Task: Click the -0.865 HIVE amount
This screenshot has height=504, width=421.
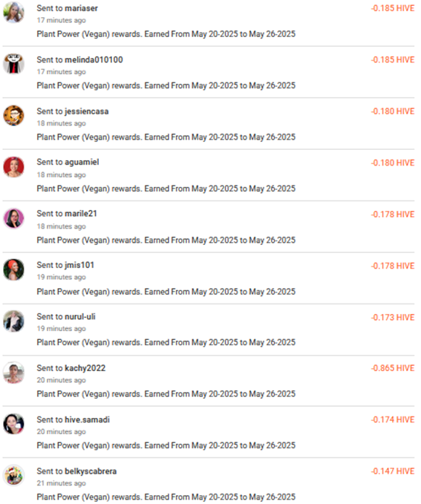Action: point(393,368)
